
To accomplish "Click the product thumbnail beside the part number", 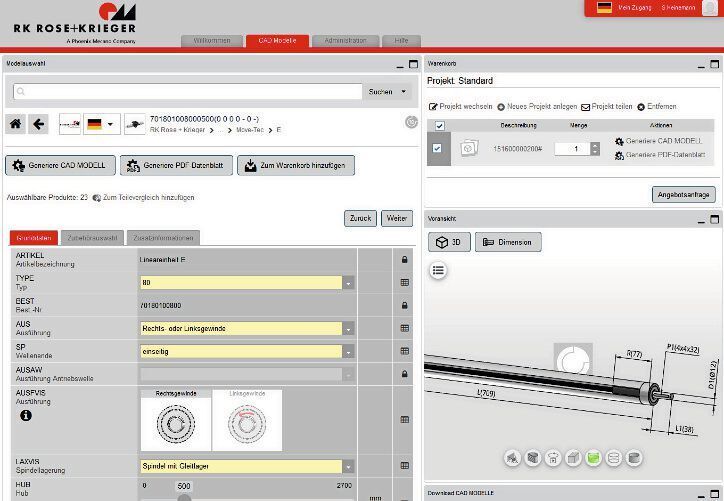I will click(x=135, y=124).
